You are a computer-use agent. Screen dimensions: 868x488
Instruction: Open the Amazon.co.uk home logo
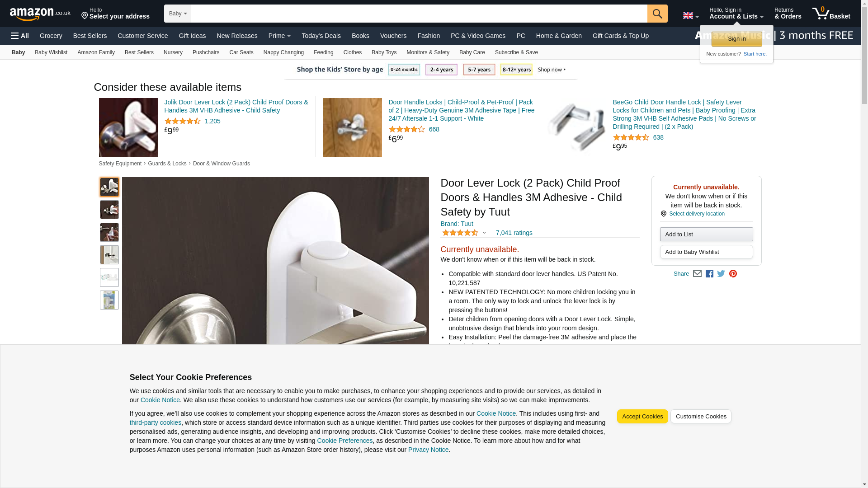40,14
